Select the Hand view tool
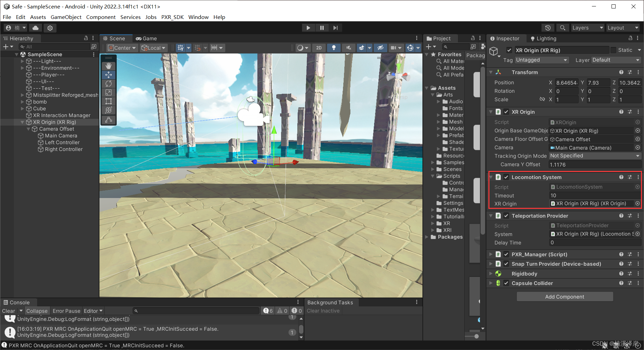This screenshot has height=350, width=644. pos(109,66)
